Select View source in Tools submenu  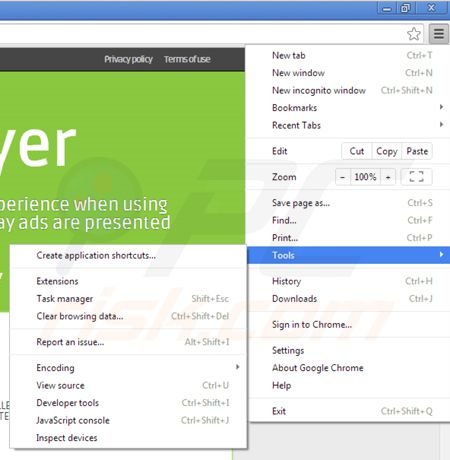[128, 385]
